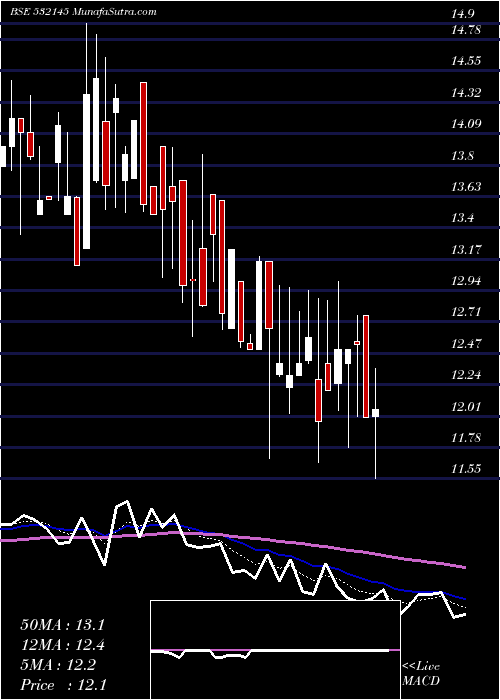Click the 14.09 price axis label

(x=466, y=124)
